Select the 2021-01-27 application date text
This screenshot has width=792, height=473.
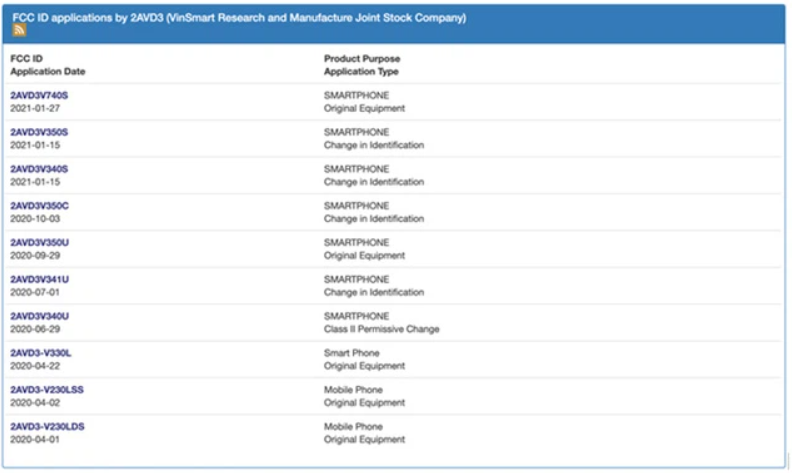(35, 109)
